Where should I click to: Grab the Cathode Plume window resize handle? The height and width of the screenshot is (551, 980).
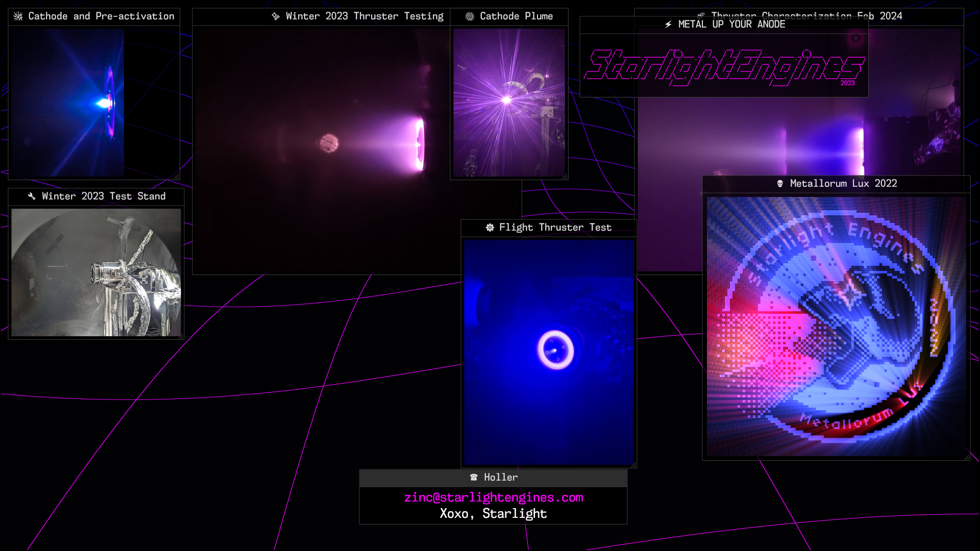565,177
